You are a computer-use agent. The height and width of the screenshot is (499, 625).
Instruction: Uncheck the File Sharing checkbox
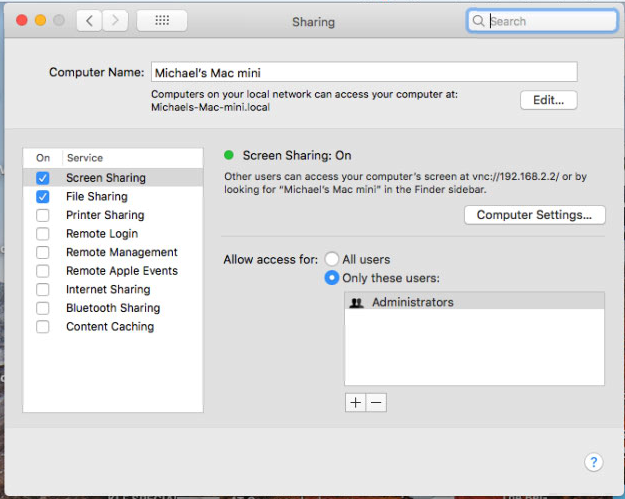click(x=43, y=196)
